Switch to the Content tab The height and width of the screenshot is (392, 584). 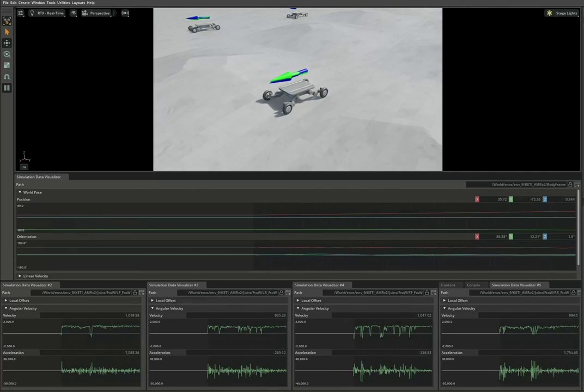(x=448, y=285)
